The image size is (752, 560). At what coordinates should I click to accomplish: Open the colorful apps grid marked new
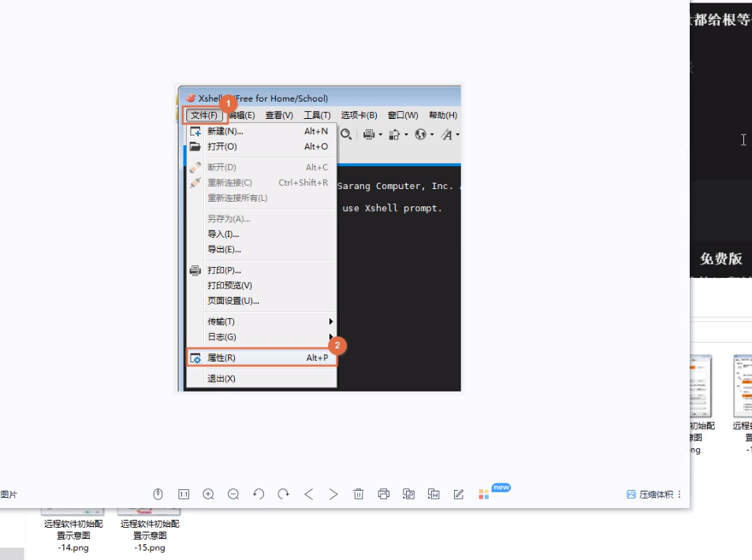484,495
